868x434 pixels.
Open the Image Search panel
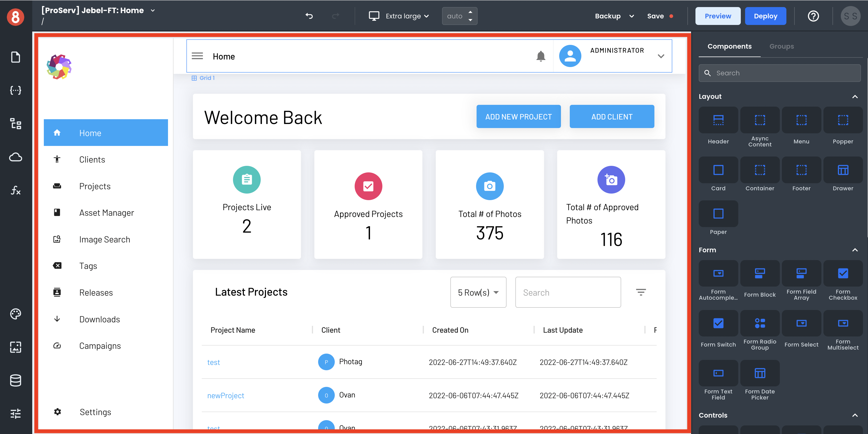pos(104,239)
